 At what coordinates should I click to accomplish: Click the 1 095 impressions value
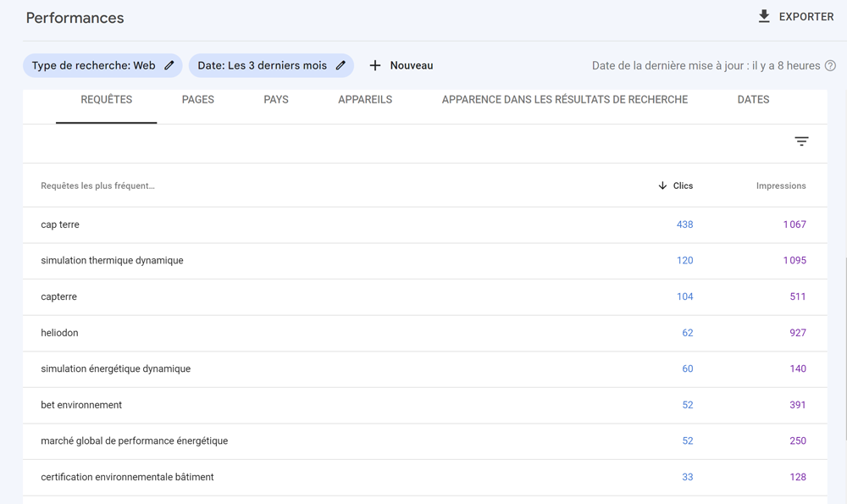[794, 260]
